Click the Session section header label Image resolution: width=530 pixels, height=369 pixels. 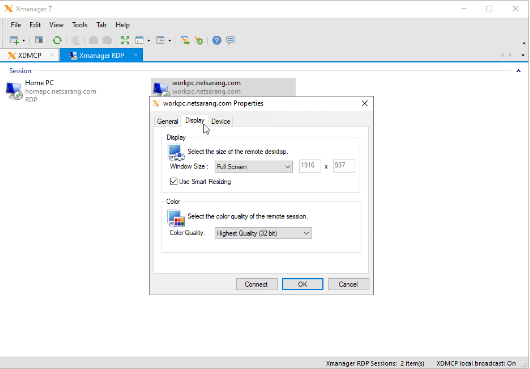click(x=20, y=71)
